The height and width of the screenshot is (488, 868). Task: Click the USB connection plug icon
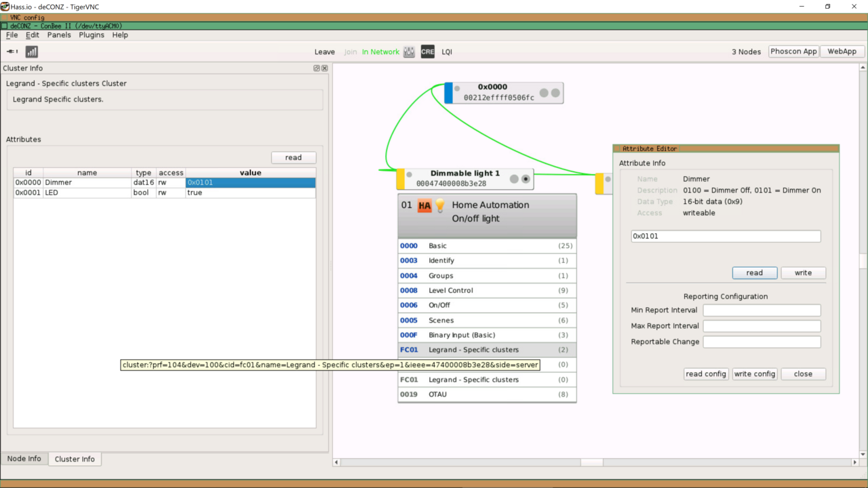(x=12, y=52)
